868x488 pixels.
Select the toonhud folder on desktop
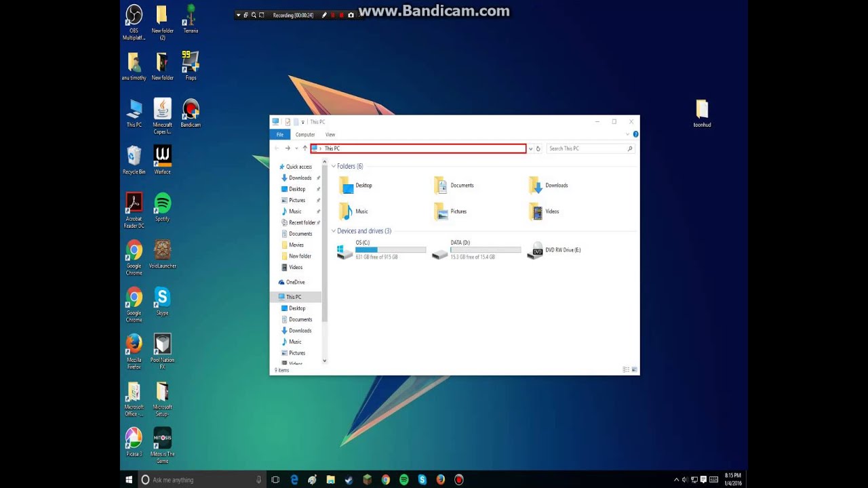[x=702, y=113]
